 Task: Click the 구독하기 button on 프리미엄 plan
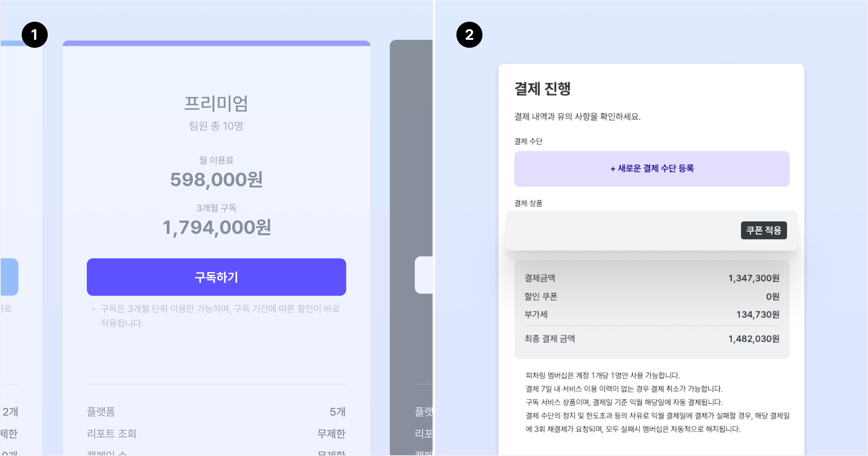(x=216, y=277)
